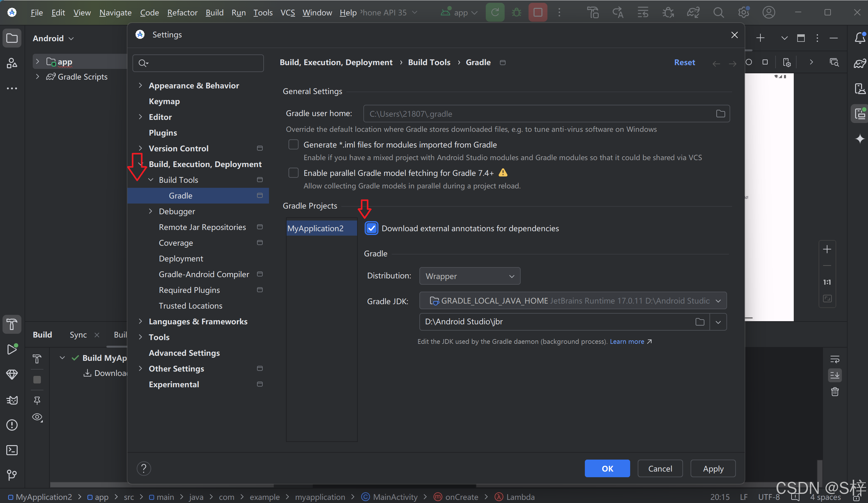868x503 pixels.
Task: Open the Build tool window hammer icon
Action: point(12,324)
